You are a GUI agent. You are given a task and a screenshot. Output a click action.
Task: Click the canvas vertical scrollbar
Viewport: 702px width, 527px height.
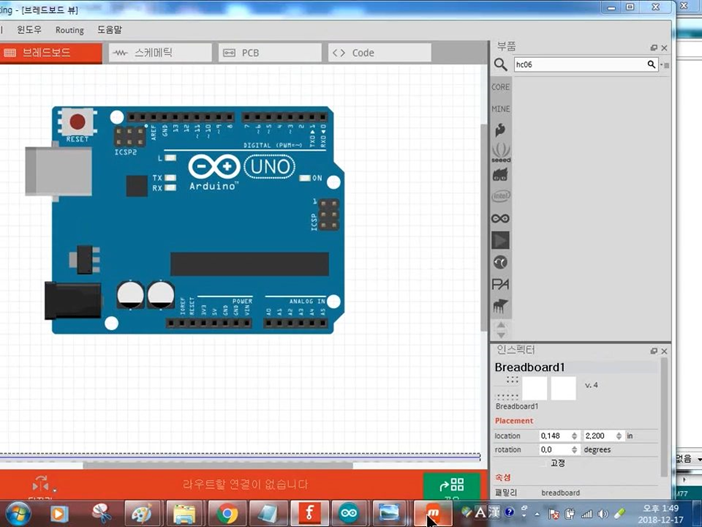point(484,228)
